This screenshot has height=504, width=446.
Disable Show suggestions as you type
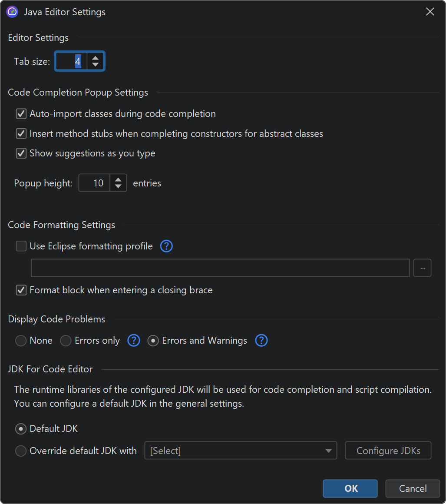21,153
